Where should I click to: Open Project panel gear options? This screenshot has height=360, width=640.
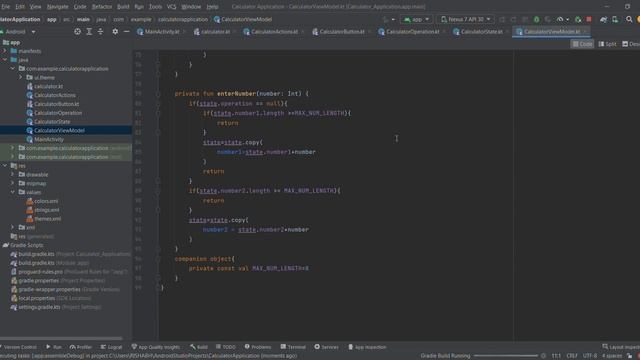pyautogui.click(x=115, y=31)
